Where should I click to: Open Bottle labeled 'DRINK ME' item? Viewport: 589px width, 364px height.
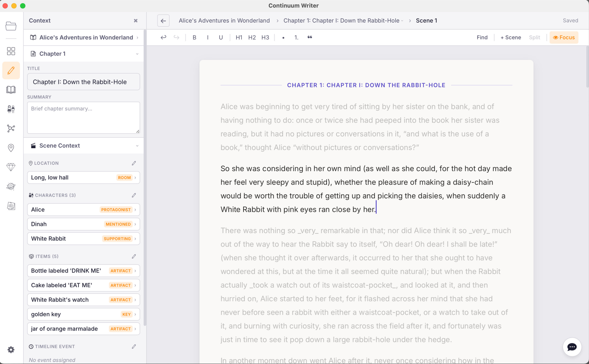84,271
